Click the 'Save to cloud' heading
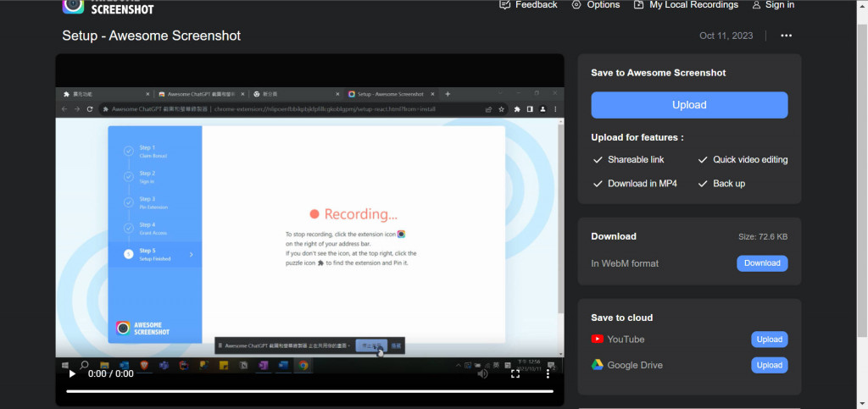This screenshot has width=868, height=409. click(621, 318)
